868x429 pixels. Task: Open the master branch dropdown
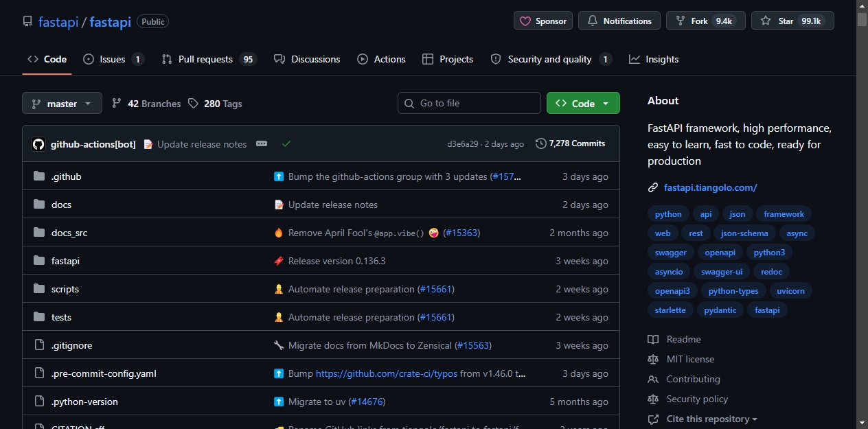click(x=62, y=103)
